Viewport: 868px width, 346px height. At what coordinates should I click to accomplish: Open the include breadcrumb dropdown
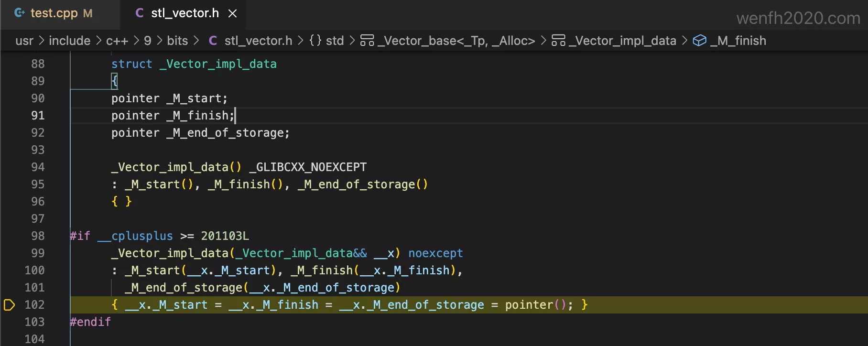pyautogui.click(x=69, y=41)
